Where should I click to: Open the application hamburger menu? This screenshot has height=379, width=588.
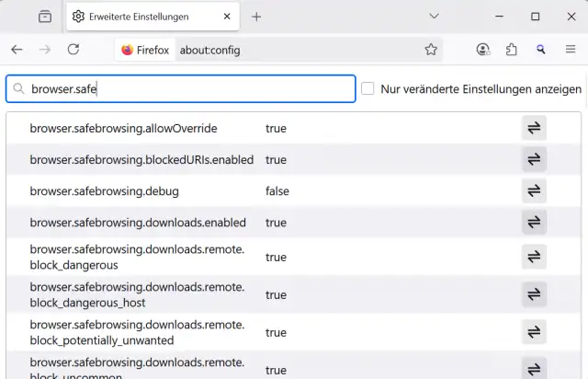click(x=570, y=50)
